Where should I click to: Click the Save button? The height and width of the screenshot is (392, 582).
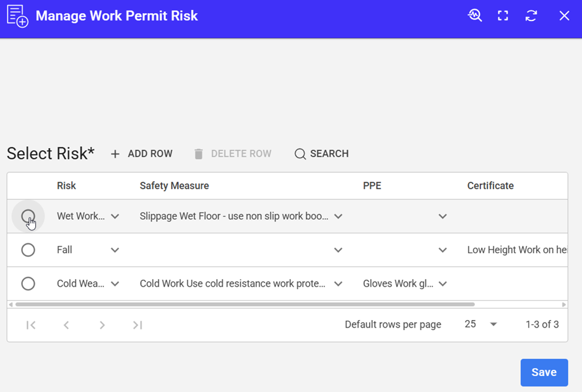[544, 372]
